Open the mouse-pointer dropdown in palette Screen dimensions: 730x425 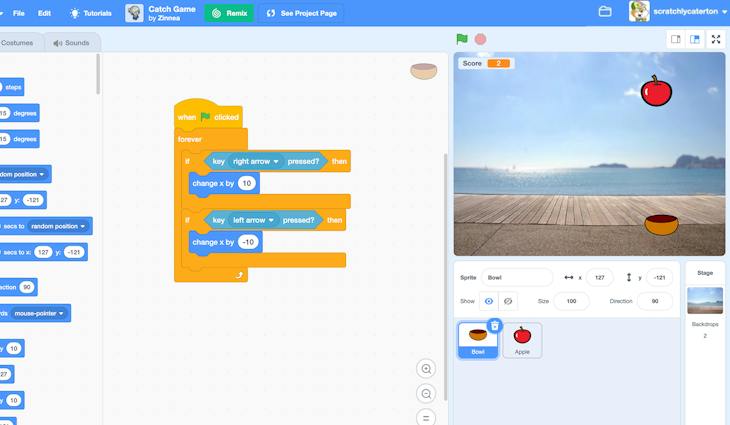(39, 313)
